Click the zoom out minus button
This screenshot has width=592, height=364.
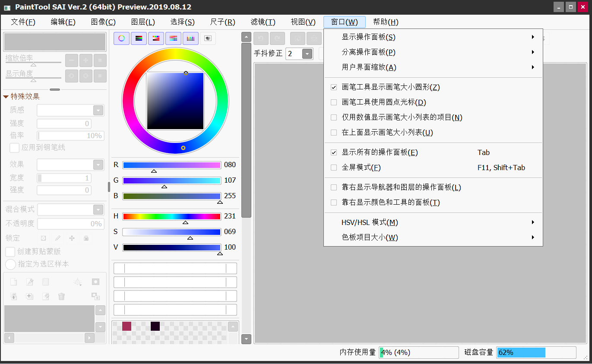(72, 60)
